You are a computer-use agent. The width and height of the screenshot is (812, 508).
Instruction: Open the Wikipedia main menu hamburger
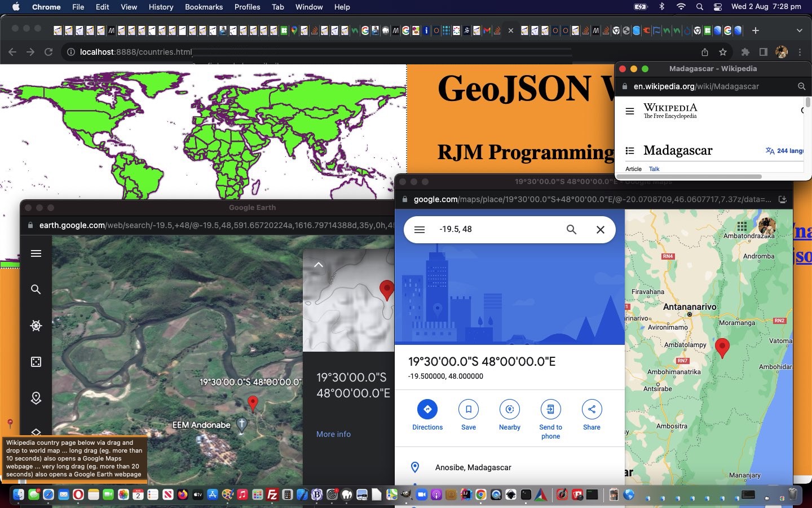[x=630, y=111]
